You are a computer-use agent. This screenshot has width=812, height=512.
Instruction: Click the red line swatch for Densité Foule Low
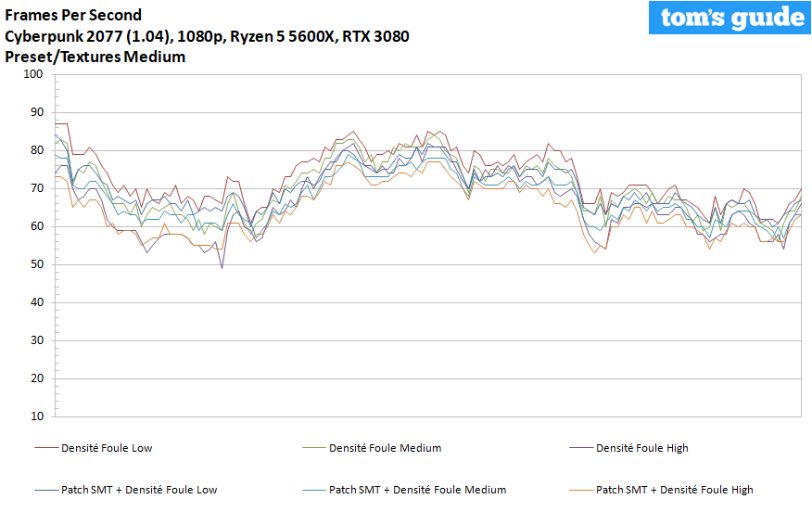tap(46, 448)
